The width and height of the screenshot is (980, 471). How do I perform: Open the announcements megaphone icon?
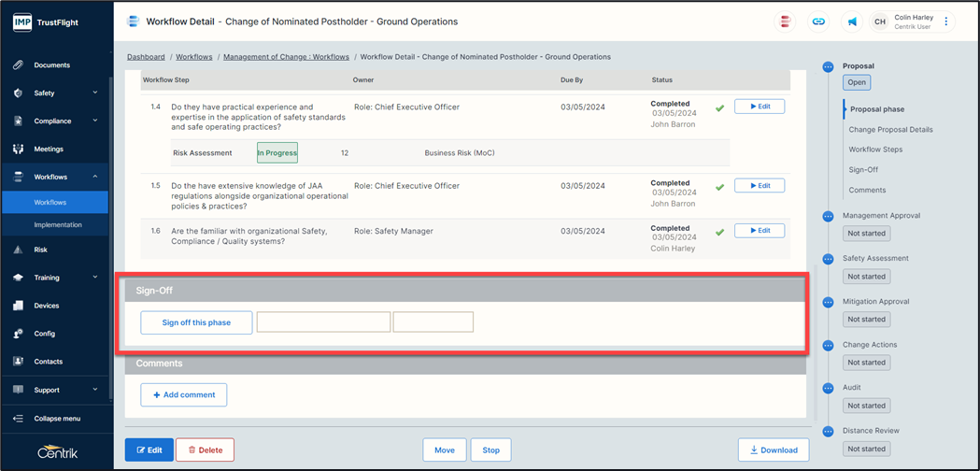[852, 21]
